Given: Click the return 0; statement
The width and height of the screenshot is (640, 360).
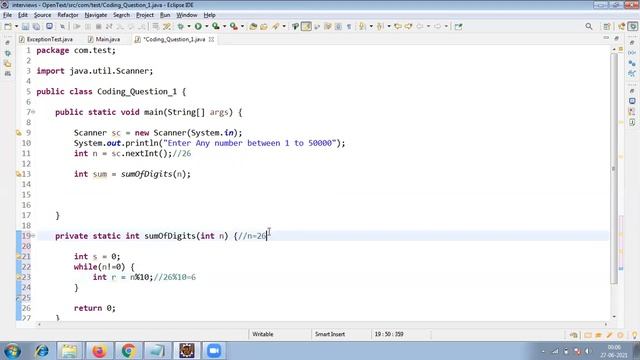Looking at the screenshot, I should [x=95, y=308].
